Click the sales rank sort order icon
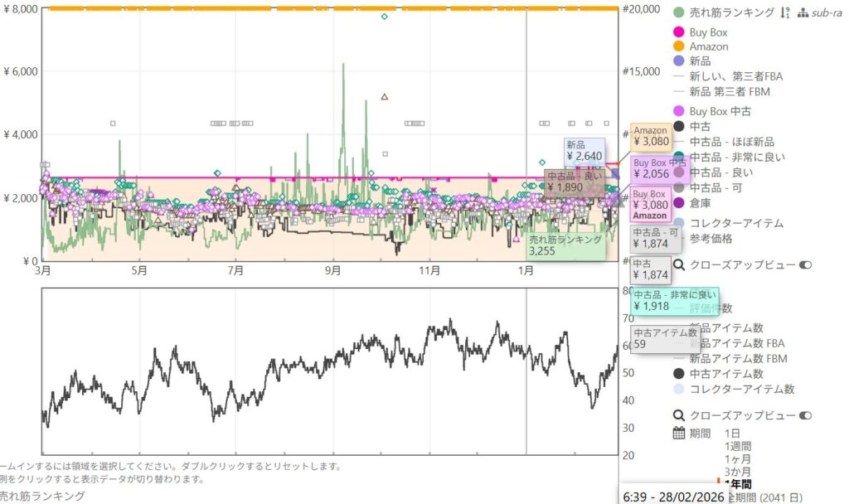The image size is (849, 504). pyautogui.click(x=784, y=12)
